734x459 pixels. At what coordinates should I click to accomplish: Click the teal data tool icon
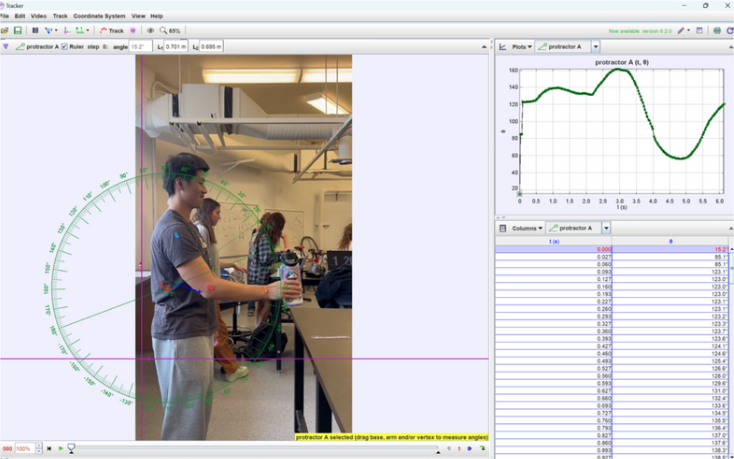(717, 30)
